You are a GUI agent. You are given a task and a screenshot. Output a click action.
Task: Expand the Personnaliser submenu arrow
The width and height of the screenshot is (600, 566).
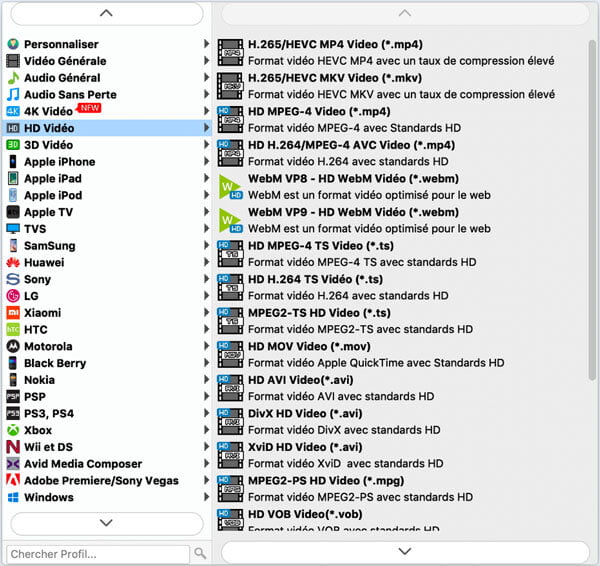coord(207,44)
